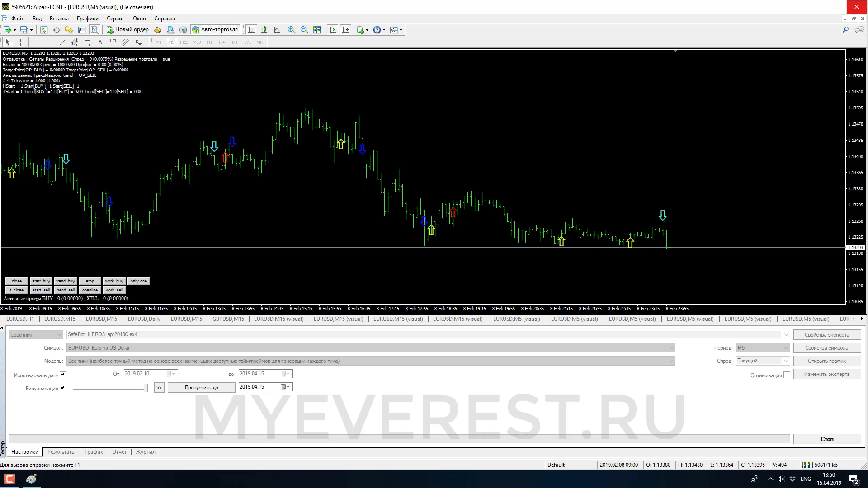Select the M5 timeframe toggle
This screenshot has height=488, width=868.
[x=171, y=42]
